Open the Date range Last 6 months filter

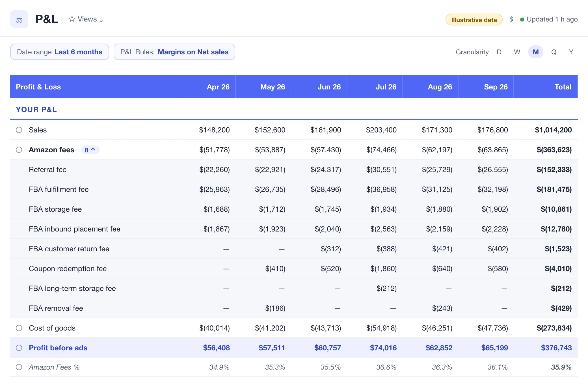60,52
